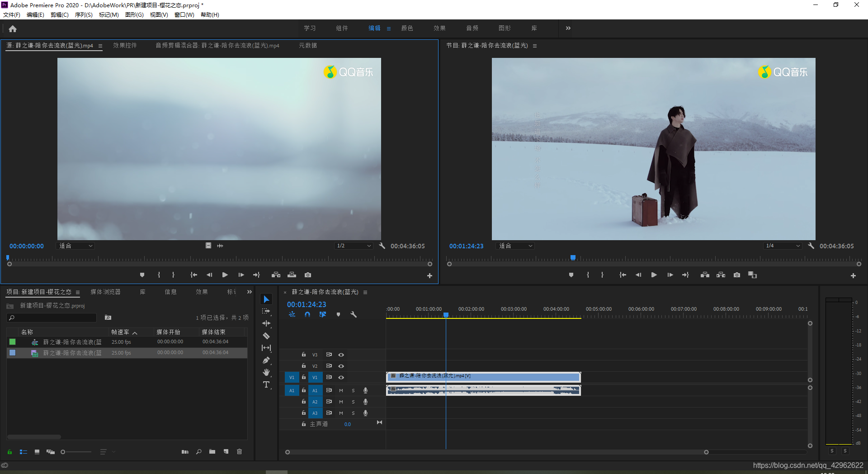This screenshot has height=474, width=868.
Task: Open Program monitor button editor plus
Action: (x=853, y=275)
